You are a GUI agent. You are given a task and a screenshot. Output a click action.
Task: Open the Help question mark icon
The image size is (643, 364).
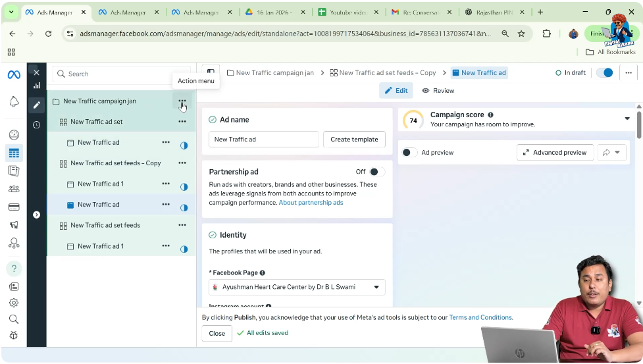(14, 269)
